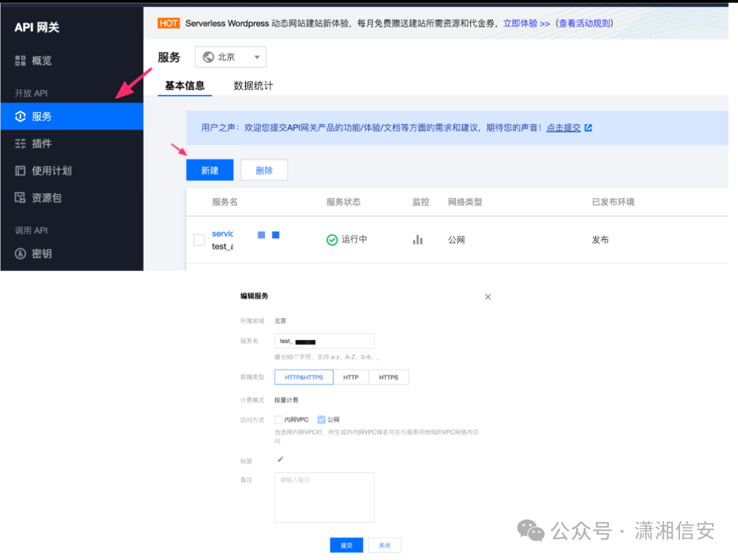The height and width of the screenshot is (560, 738).
Task: Click inside the 备注 remarks text area
Action: coord(324,496)
